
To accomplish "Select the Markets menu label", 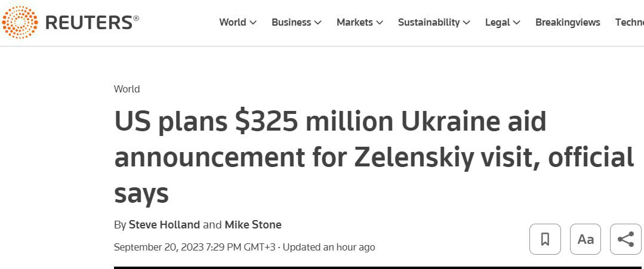I will click(355, 22).
